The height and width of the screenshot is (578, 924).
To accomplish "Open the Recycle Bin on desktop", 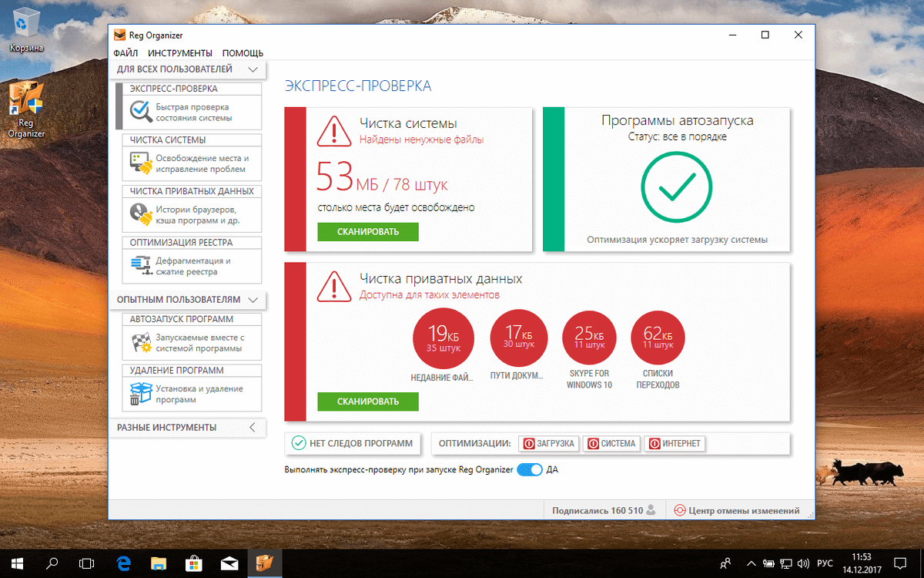I will [26, 32].
